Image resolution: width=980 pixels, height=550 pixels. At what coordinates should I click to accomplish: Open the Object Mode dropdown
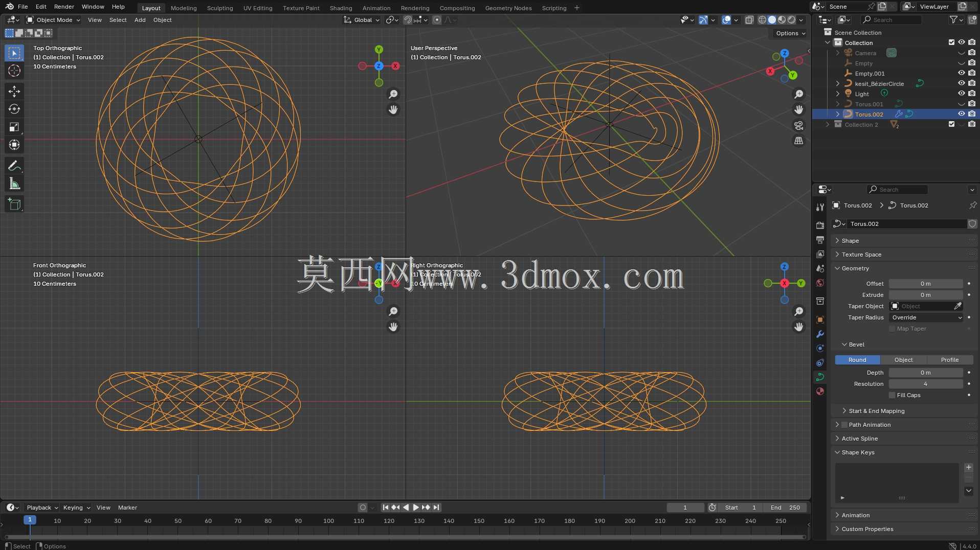53,20
